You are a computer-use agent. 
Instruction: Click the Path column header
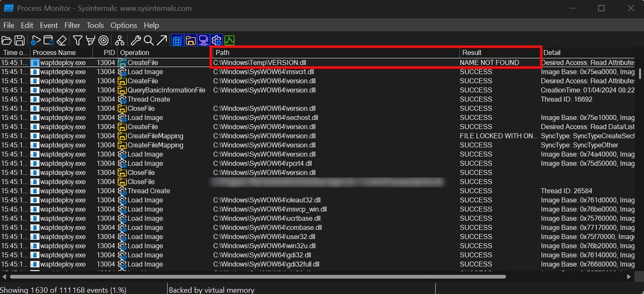[x=335, y=53]
